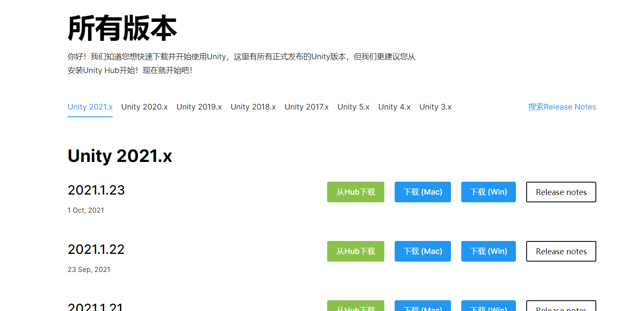Viewport: 644px width, 311px height.
Task: Click 从Hub下载 for version 2021.1.22
Action: (x=356, y=251)
